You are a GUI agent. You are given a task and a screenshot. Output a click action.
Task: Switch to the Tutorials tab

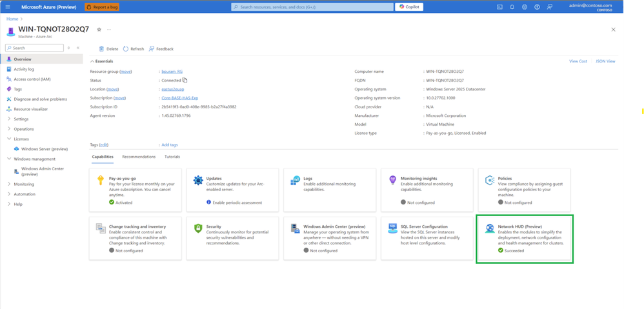[x=172, y=157]
